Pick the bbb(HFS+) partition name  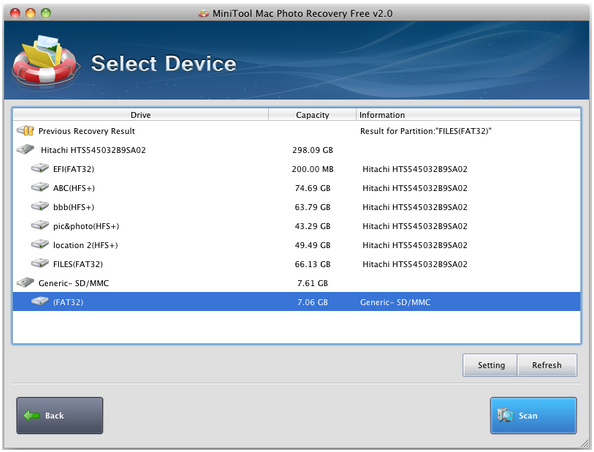point(73,207)
